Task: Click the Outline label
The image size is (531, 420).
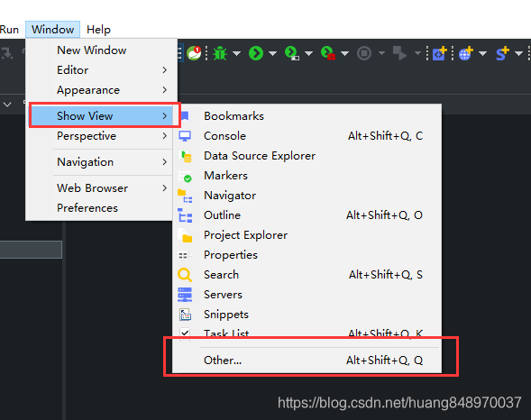Action: click(222, 215)
